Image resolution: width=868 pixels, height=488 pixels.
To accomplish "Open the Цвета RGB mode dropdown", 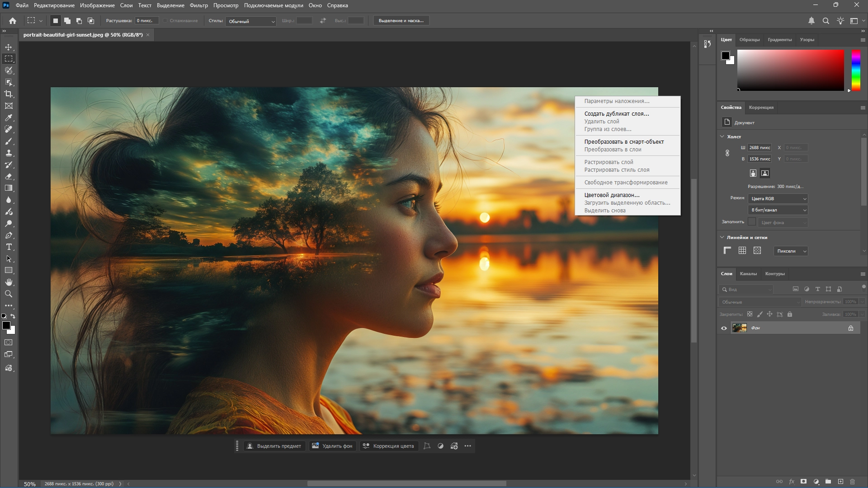I will click(x=778, y=199).
